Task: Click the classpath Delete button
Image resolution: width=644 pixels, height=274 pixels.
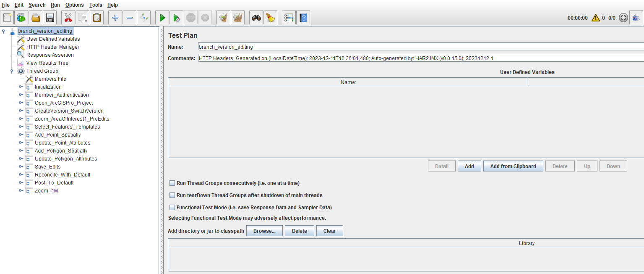Action: [x=300, y=231]
